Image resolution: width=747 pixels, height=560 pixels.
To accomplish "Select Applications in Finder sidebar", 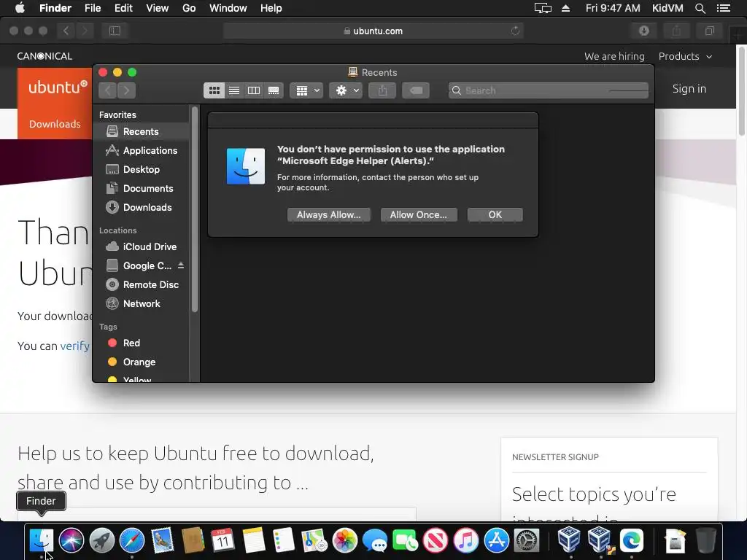I will [x=142, y=150].
